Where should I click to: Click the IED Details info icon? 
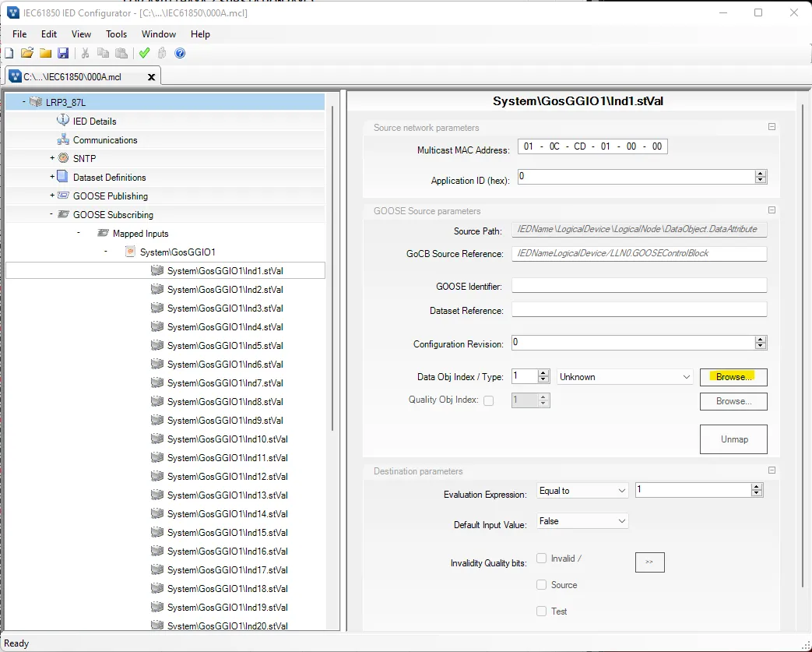tap(62, 120)
